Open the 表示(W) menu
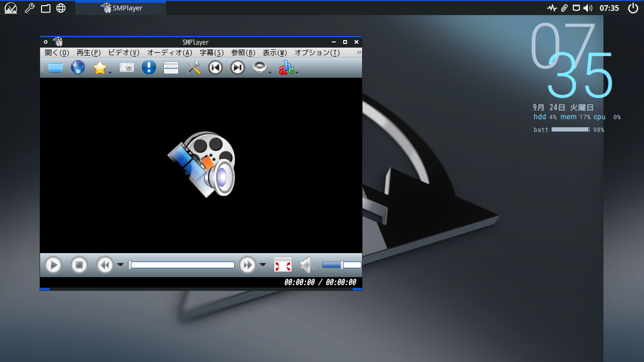 (x=275, y=53)
